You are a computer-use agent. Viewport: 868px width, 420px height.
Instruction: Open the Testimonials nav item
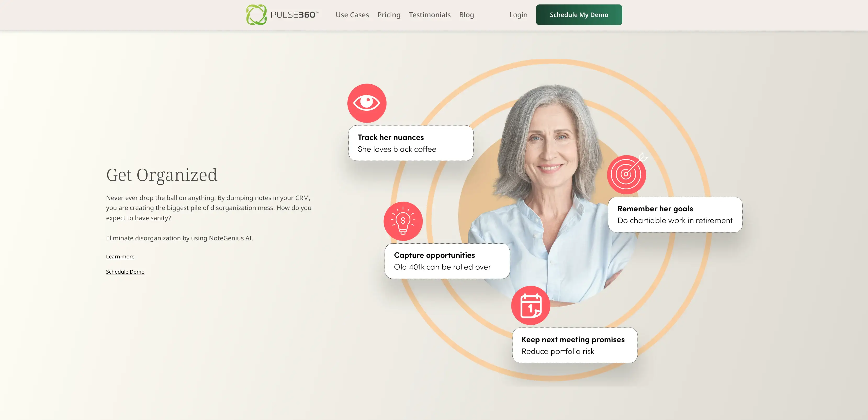click(430, 15)
